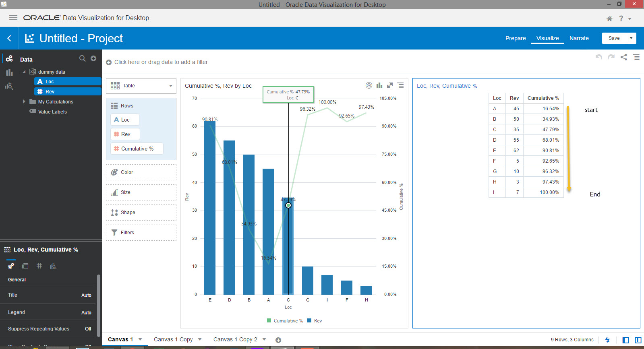Change the chart visualization type icon
The width and height of the screenshot is (644, 349).
tap(379, 85)
